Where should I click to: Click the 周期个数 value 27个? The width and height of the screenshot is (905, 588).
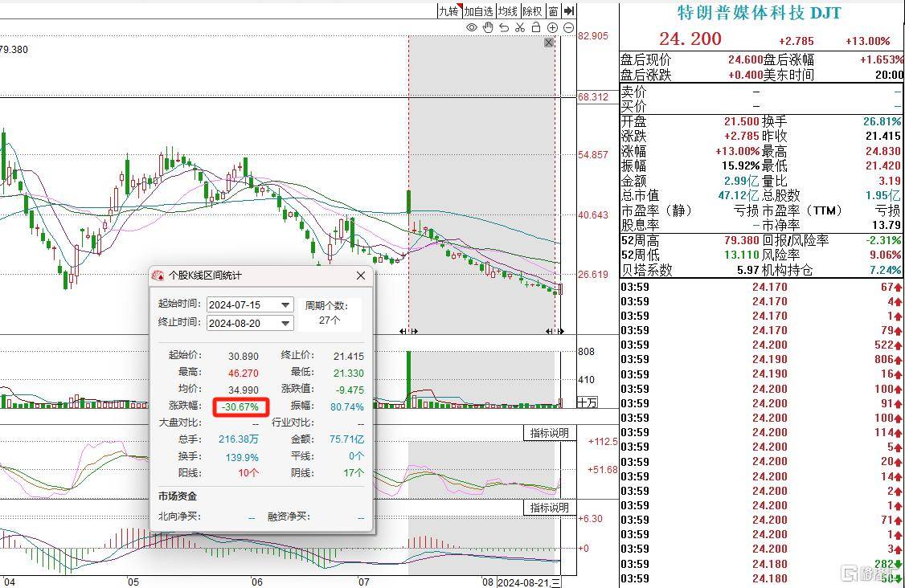point(330,321)
